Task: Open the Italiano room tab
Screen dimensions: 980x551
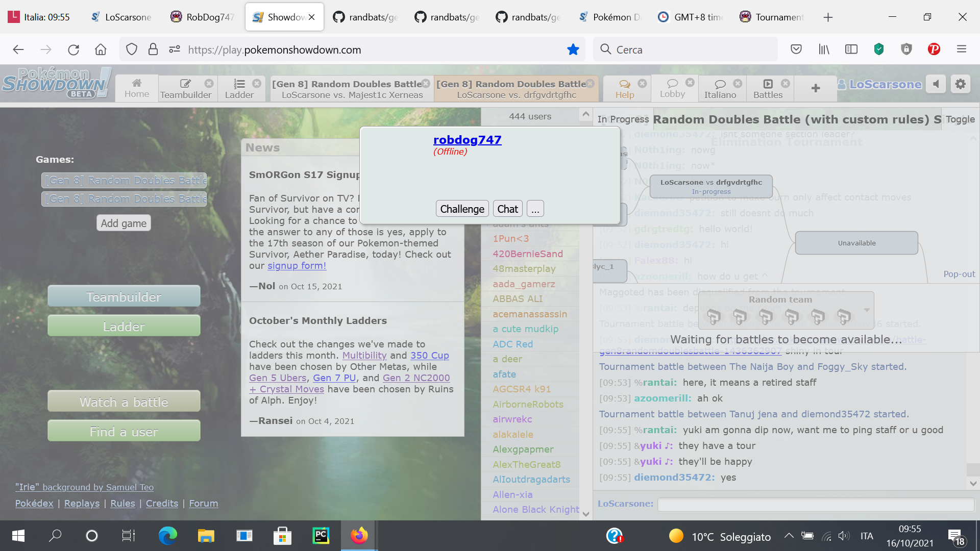Action: coord(720,88)
